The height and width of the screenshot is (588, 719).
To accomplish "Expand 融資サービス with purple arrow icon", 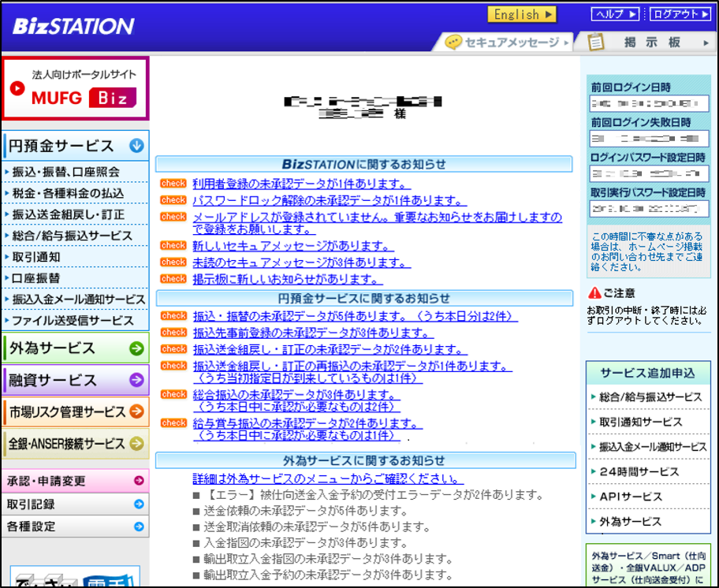I will click(136, 380).
